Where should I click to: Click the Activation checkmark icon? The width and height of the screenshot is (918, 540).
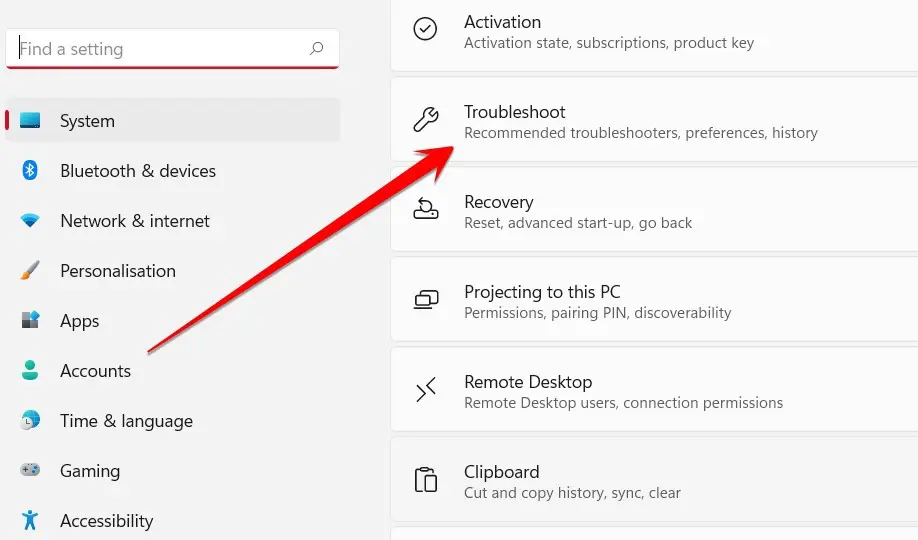[425, 29]
